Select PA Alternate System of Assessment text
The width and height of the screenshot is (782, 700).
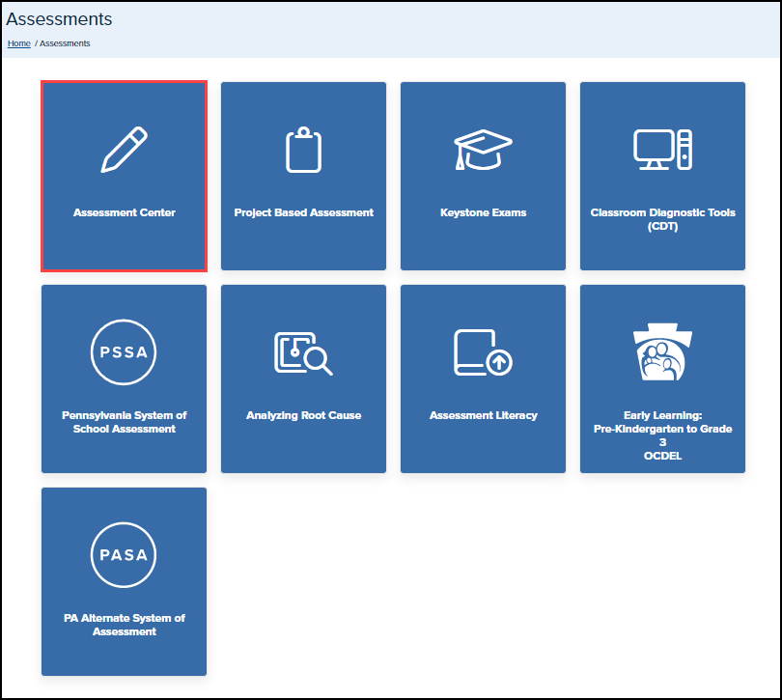pos(124,625)
